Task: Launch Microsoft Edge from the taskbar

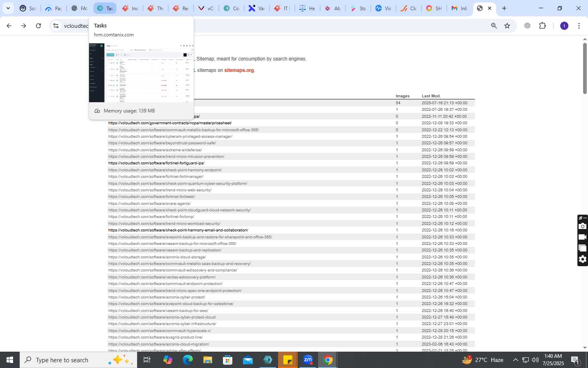Action: tap(187, 360)
